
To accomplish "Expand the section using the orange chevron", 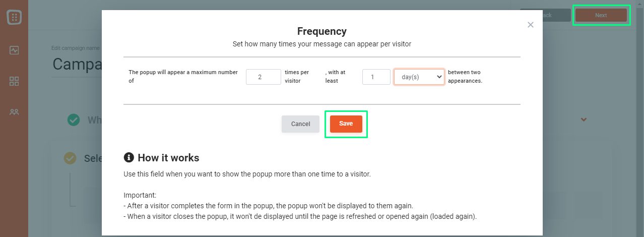I will click(x=584, y=120).
